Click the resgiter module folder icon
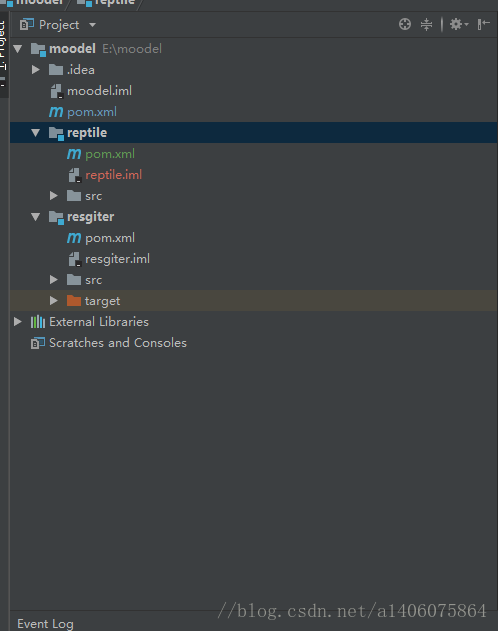This screenshot has width=498, height=631. click(x=56, y=217)
